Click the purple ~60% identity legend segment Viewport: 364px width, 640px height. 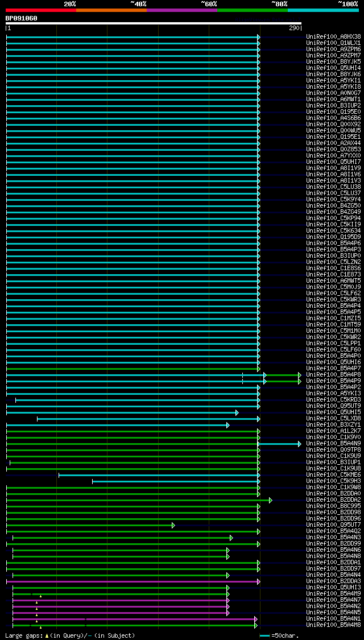[x=182, y=10]
